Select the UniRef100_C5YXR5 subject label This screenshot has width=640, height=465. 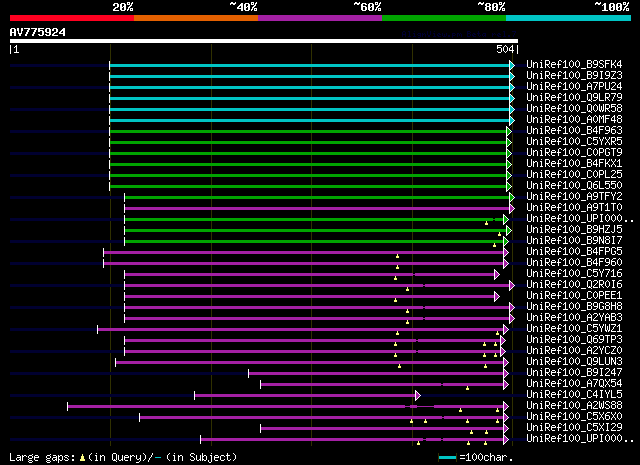(574, 142)
